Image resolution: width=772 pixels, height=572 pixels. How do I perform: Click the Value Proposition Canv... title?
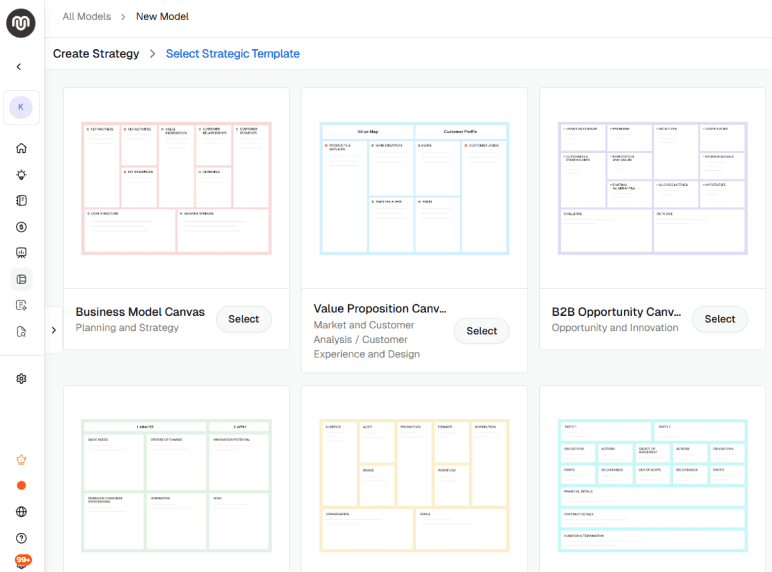pyautogui.click(x=380, y=309)
